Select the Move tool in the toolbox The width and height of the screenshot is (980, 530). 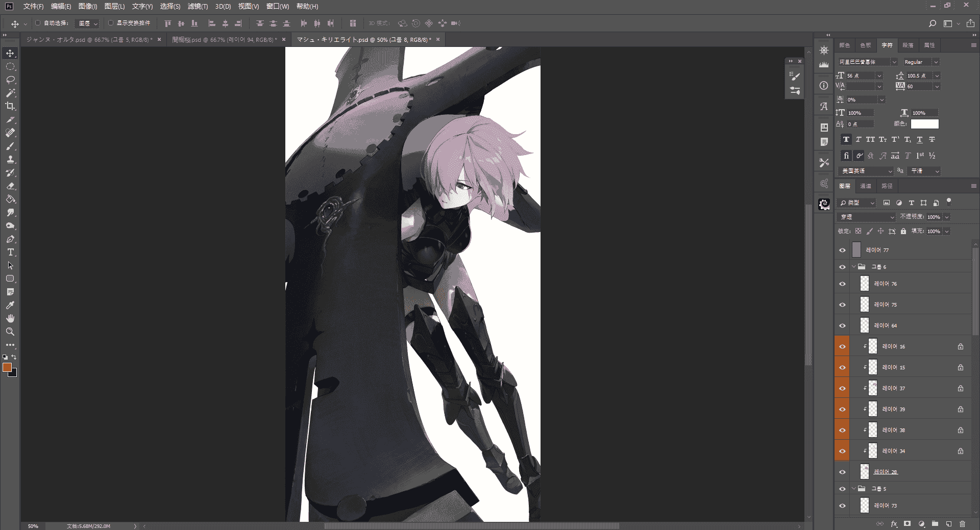tap(10, 53)
